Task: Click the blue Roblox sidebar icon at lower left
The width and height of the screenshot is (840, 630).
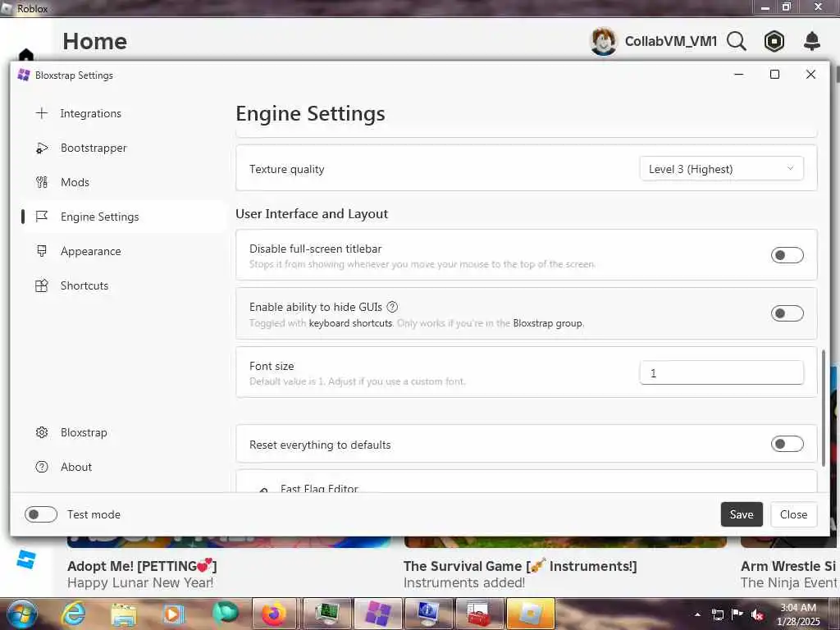Action: click(25, 559)
